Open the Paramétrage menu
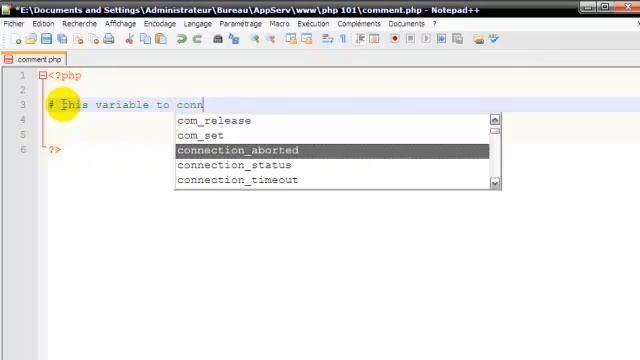Viewport: 640px width, 360px height. point(240,24)
